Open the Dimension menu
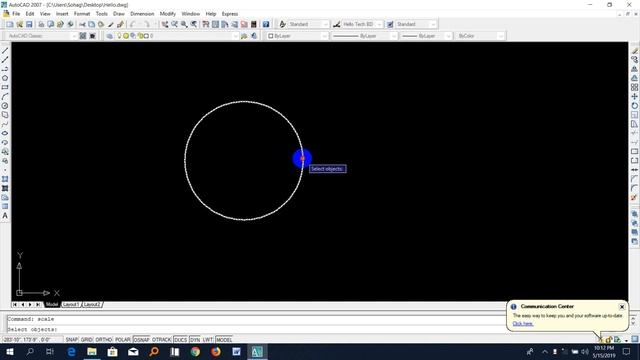Image resolution: width=640 pixels, height=360 pixels. pos(142,14)
